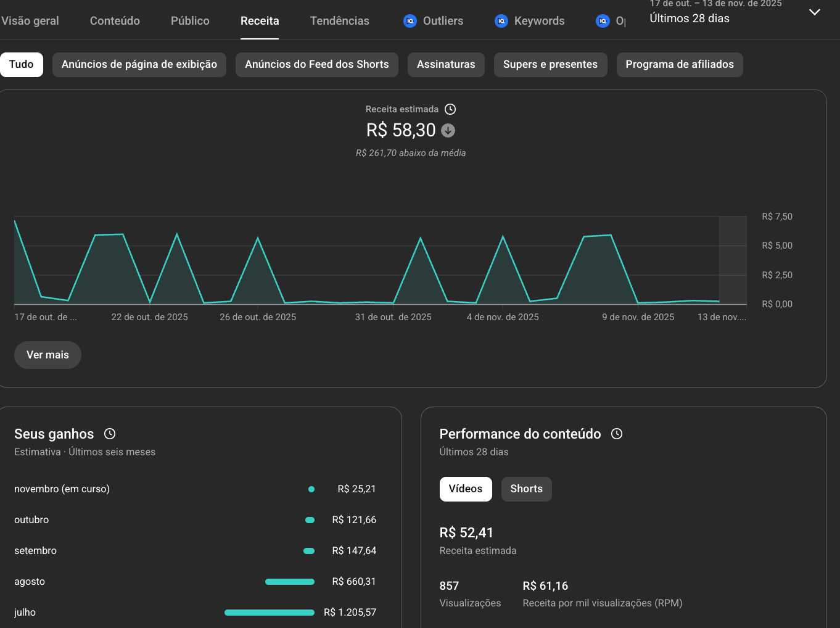Image resolution: width=840 pixels, height=628 pixels.
Task: Expand the Últimos 28 dias date range
Action: point(814,12)
